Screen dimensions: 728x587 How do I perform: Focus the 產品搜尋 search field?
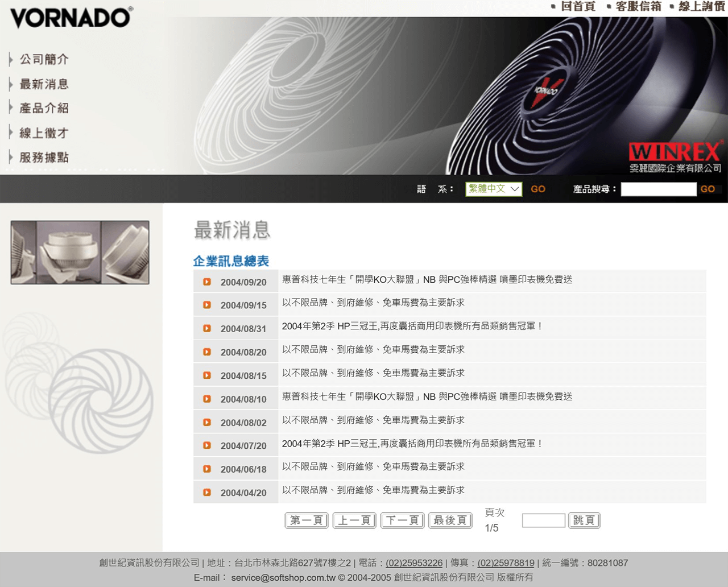tap(659, 189)
